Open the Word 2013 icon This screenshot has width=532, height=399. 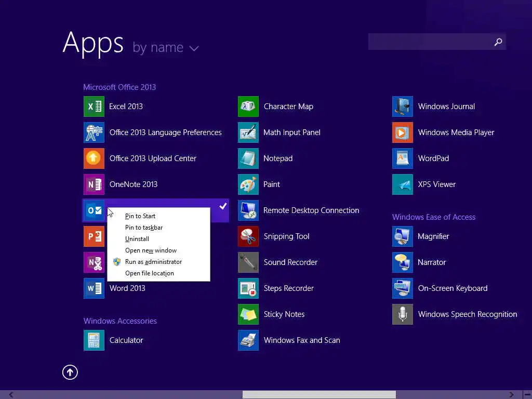coord(94,288)
